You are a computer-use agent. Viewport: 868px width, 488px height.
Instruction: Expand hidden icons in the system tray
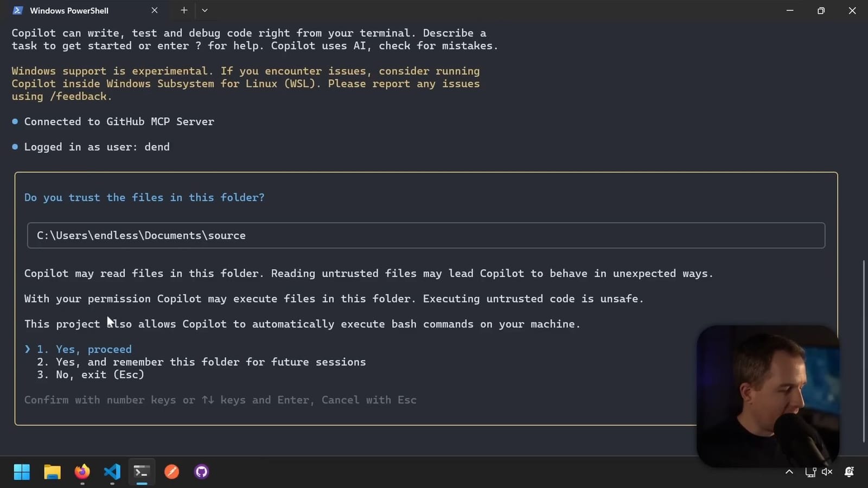[789, 472]
